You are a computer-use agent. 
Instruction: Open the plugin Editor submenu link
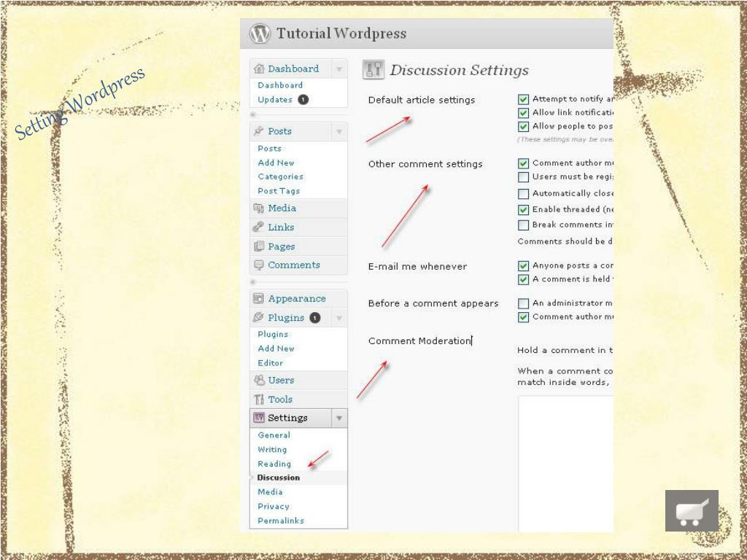[x=270, y=363]
